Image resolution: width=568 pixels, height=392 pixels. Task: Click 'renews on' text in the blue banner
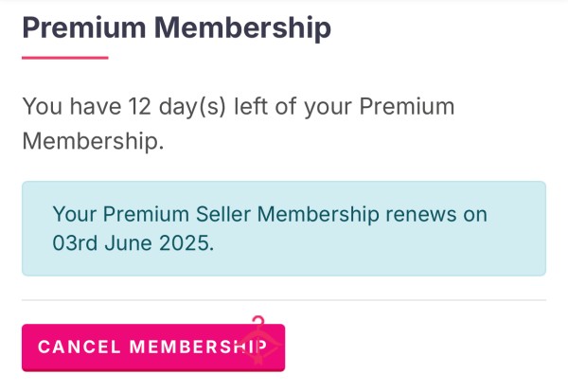click(436, 214)
